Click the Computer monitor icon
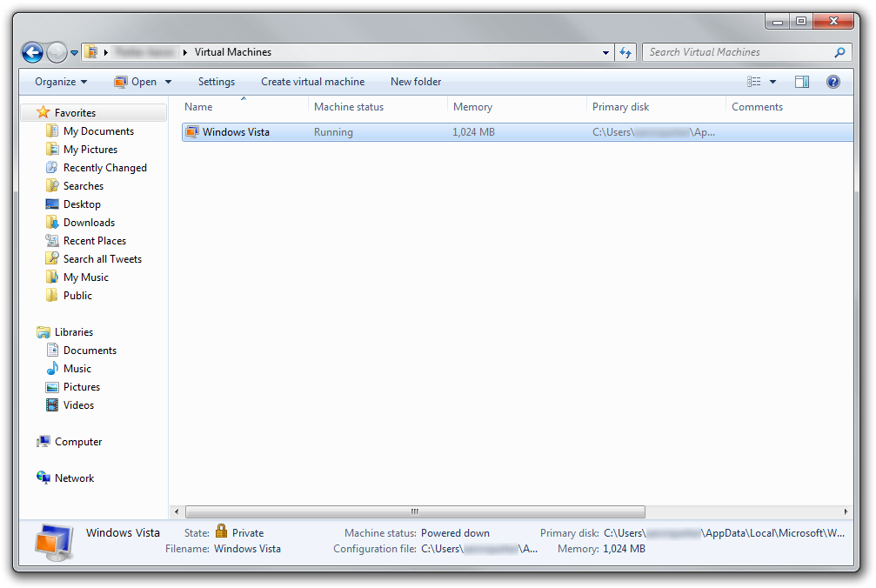 point(43,442)
